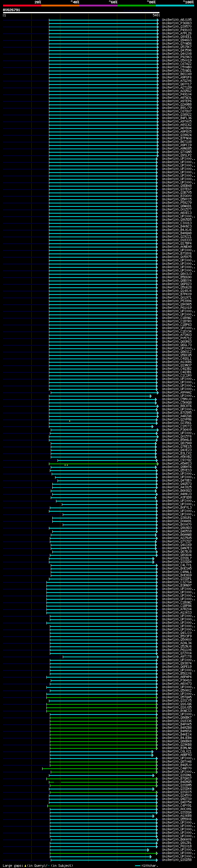The height and width of the screenshot is (868, 197).
Task: Select hit label UniRef100_A5AMI3
Action: coord(177,464)
